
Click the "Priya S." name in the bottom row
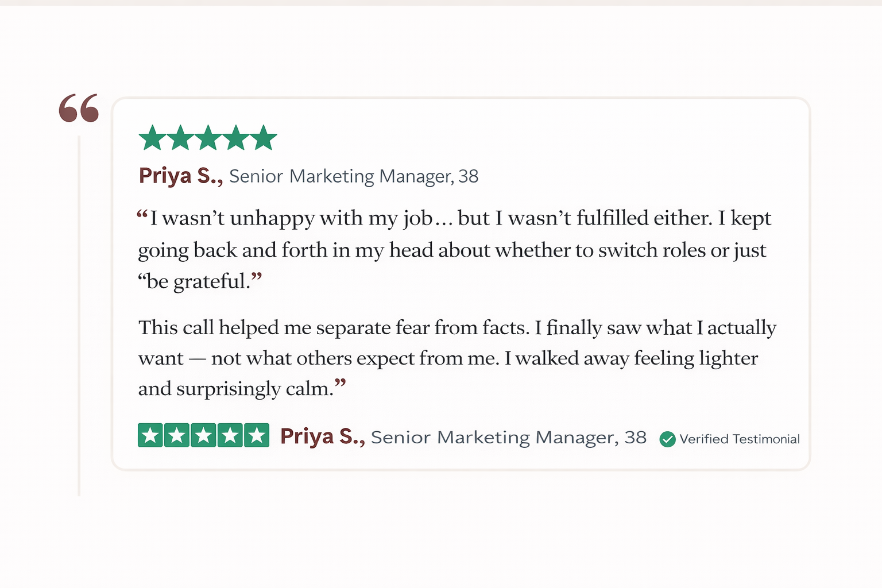(322, 437)
